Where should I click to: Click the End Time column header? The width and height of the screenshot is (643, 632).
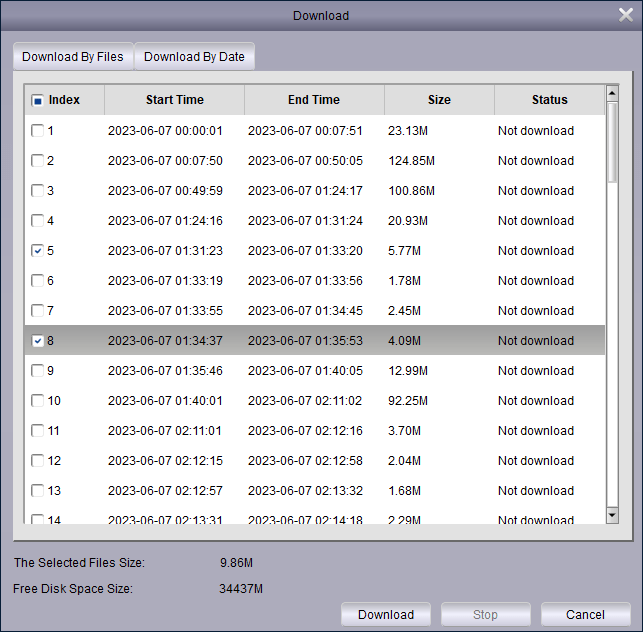(x=314, y=100)
